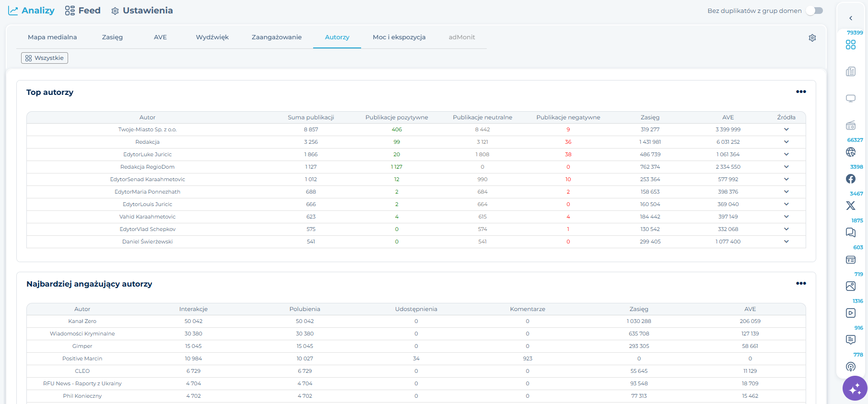The height and width of the screenshot is (404, 868).
Task: Switch to the Zaangażowanie tab
Action: point(277,37)
